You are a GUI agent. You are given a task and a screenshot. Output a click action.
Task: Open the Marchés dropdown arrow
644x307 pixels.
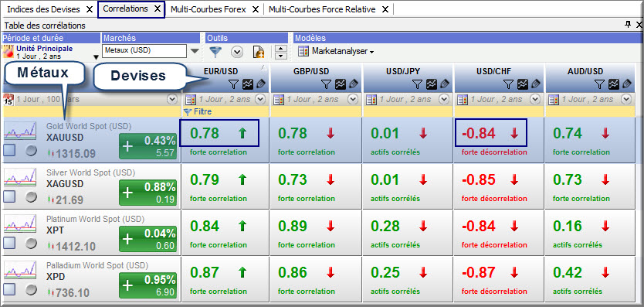pos(195,52)
